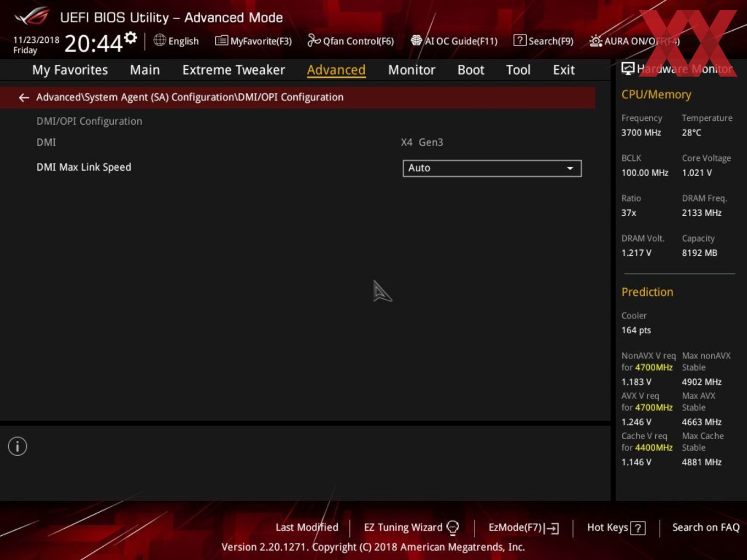Click NonAVX voltage 1.183 V

[636, 382]
